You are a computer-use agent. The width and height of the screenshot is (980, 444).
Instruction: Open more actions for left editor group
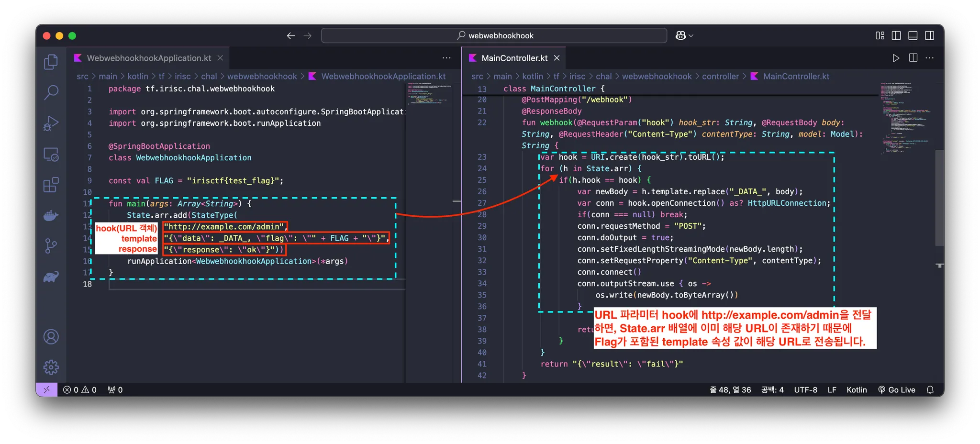(446, 58)
